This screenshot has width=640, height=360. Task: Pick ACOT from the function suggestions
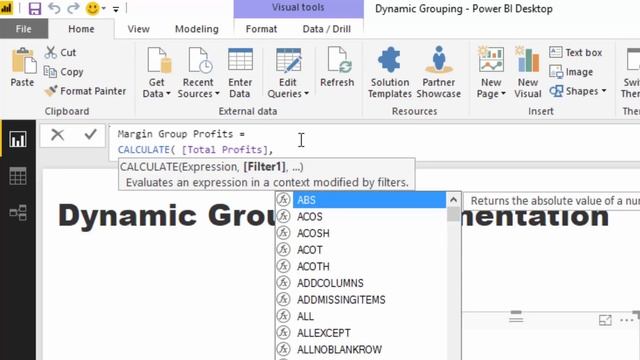[x=361, y=250]
